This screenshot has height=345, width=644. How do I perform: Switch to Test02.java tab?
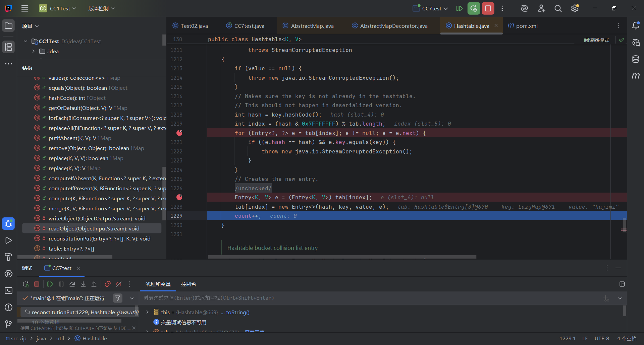(x=190, y=26)
